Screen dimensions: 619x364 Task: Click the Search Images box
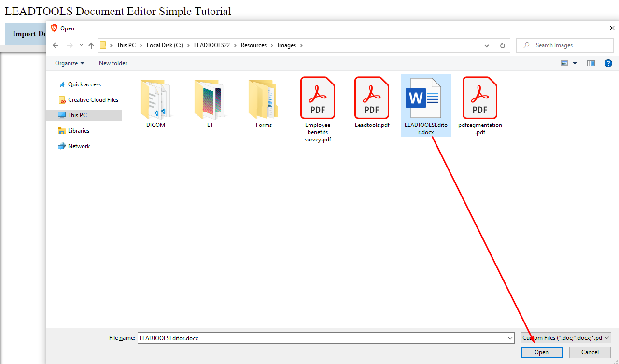point(565,45)
